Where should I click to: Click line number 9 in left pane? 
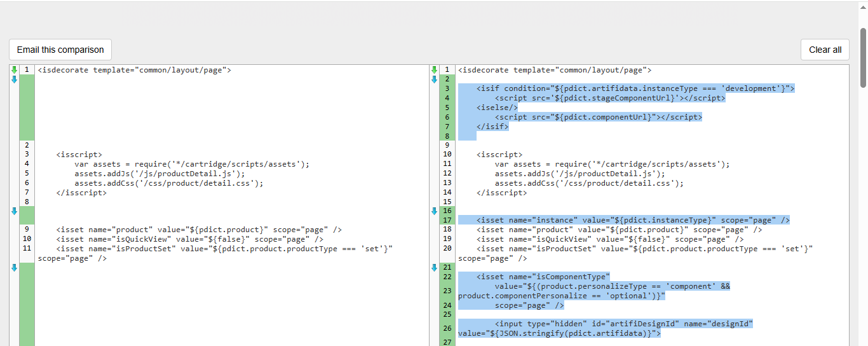pyautogui.click(x=27, y=230)
